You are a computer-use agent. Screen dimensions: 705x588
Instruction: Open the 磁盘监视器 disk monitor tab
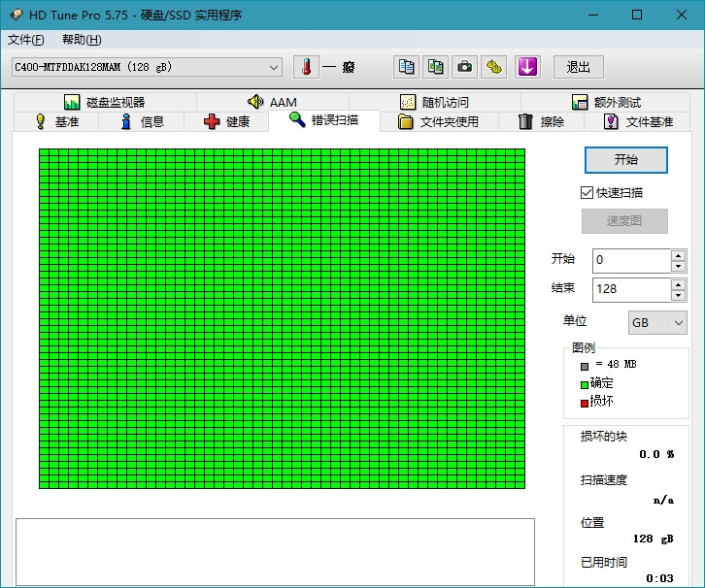(x=104, y=103)
